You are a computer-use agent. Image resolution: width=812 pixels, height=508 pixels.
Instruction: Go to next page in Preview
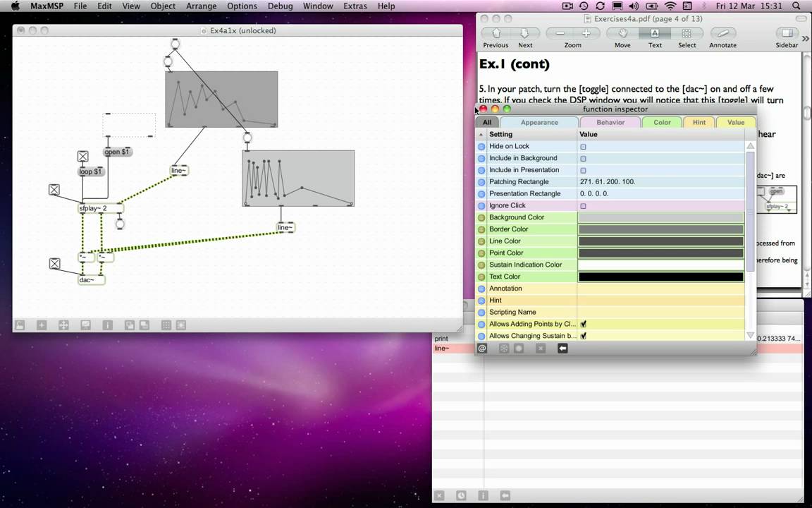click(525, 33)
